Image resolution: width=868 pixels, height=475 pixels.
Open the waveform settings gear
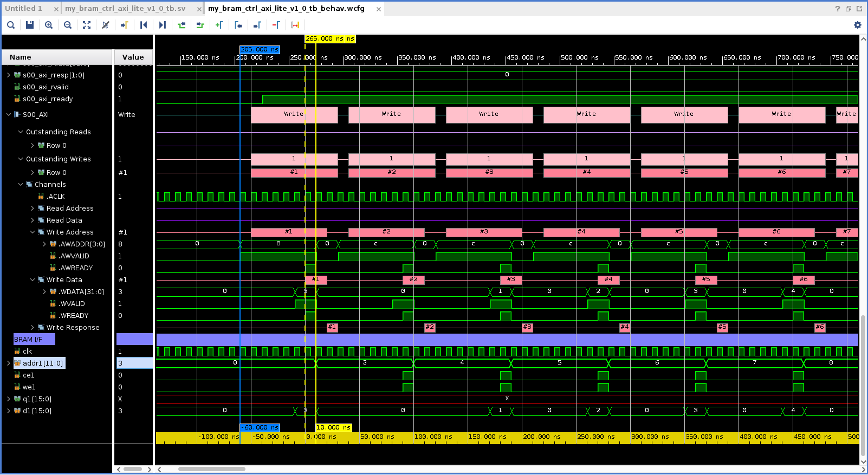(x=858, y=25)
